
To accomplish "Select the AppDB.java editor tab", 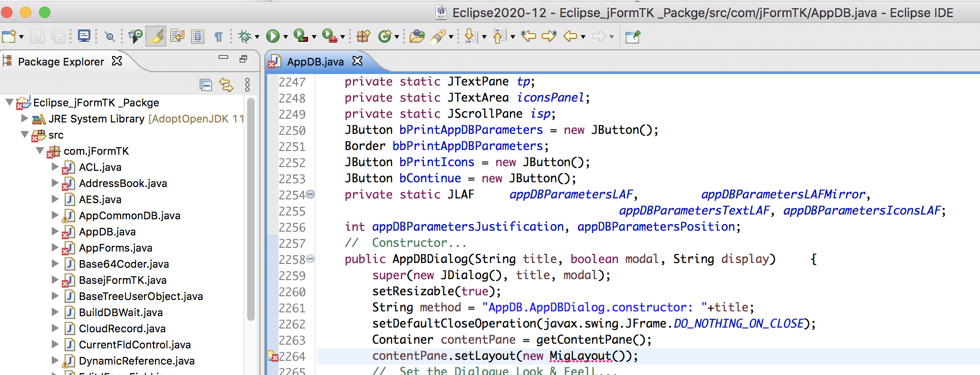I will click(315, 62).
